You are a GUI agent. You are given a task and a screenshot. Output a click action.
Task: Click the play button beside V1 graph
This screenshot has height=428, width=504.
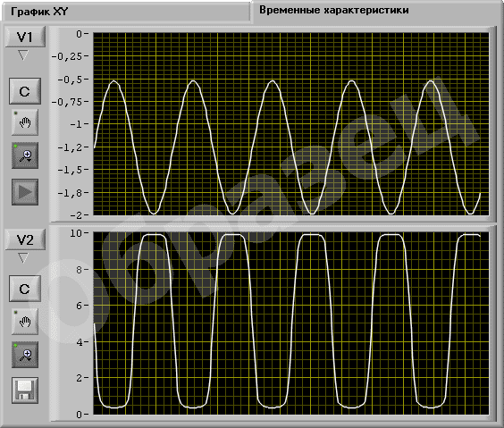[x=25, y=192]
